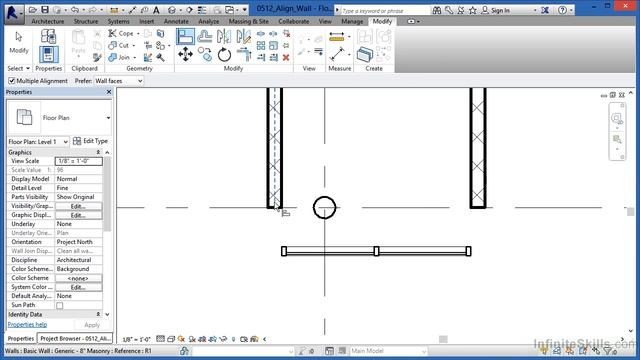Viewport: 640px width, 360px height.
Task: Open the Architecture ribbon tab
Action: pos(48,21)
